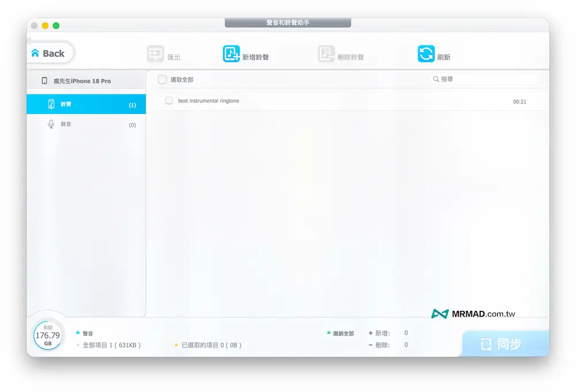Screen dimensions: 576x392
Task: Check the best instrumental ringtone checkbox
Action: [x=169, y=101]
